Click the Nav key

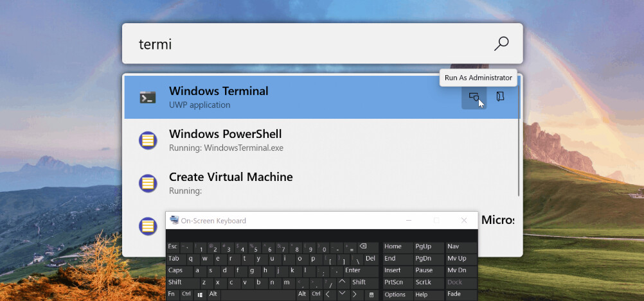tap(461, 248)
